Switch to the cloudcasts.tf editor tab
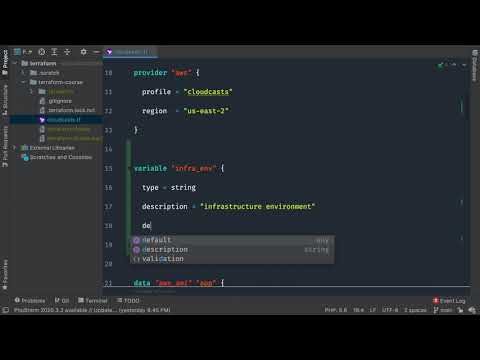This screenshot has height=360, width=480. click(131, 52)
